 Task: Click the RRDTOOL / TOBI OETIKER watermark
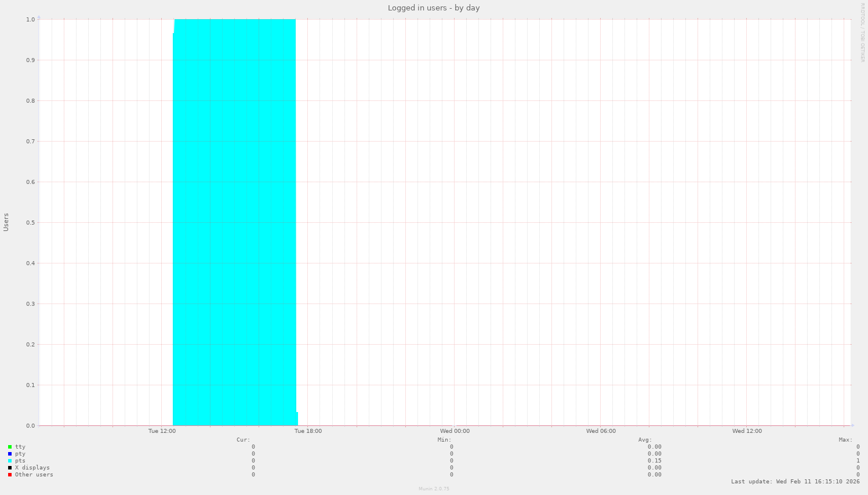[862, 32]
